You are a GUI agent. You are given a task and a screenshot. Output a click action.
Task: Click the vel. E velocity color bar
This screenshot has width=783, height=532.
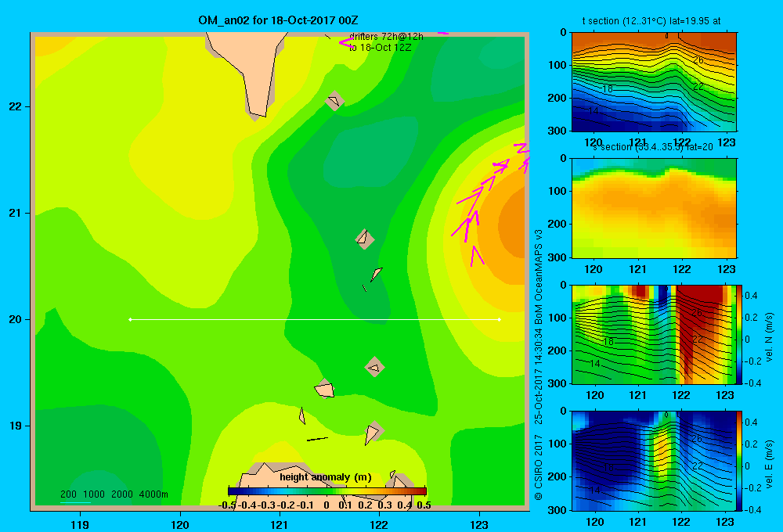(740, 461)
